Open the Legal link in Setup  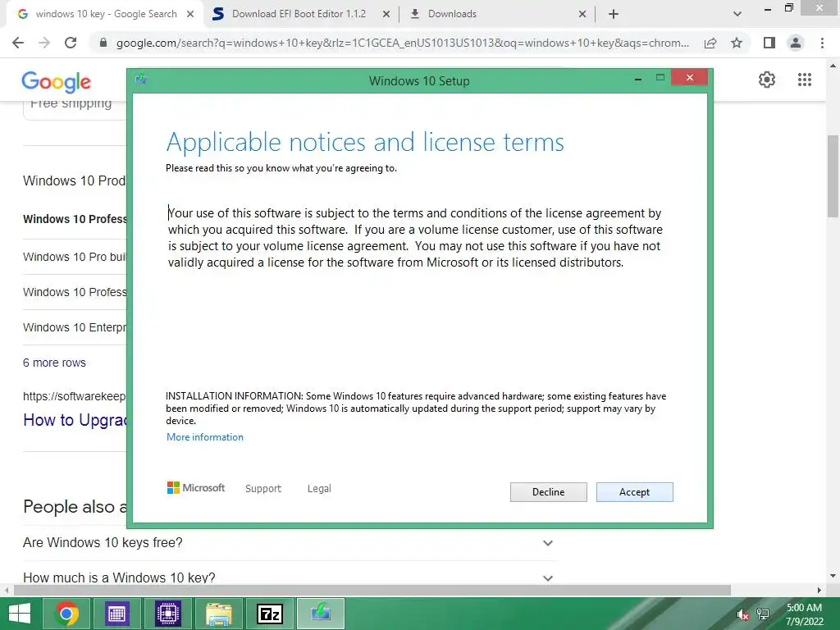(x=319, y=489)
